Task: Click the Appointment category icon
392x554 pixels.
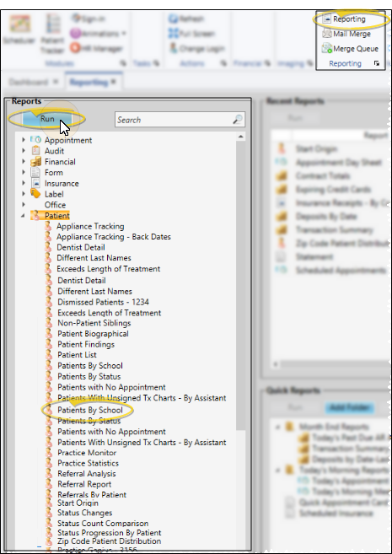Action: 35,140
